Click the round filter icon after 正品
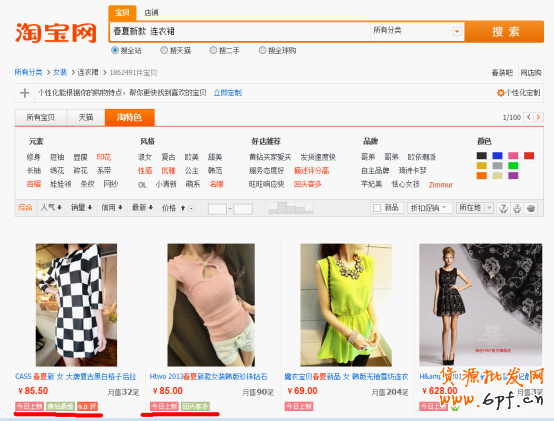The image size is (554, 421). click(x=531, y=208)
